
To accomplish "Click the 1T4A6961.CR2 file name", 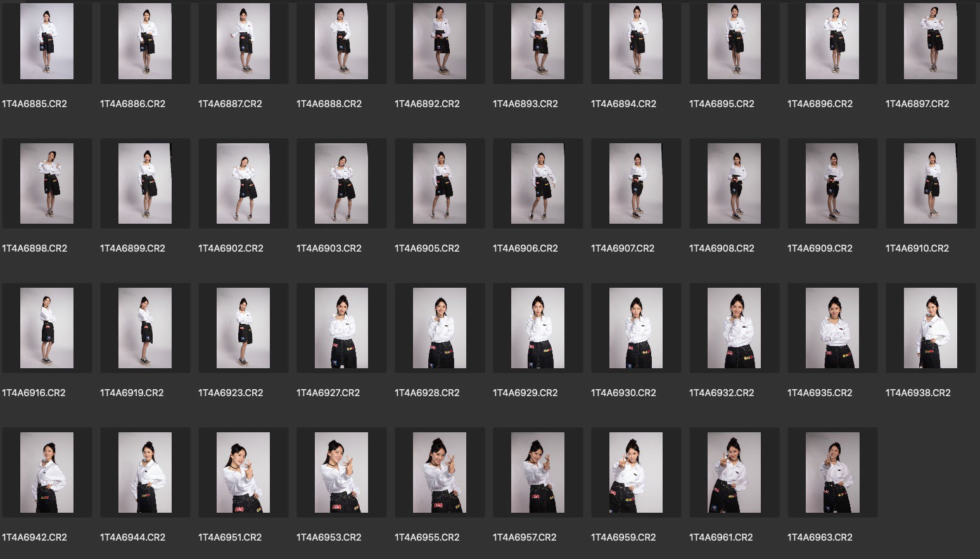I will [x=721, y=537].
